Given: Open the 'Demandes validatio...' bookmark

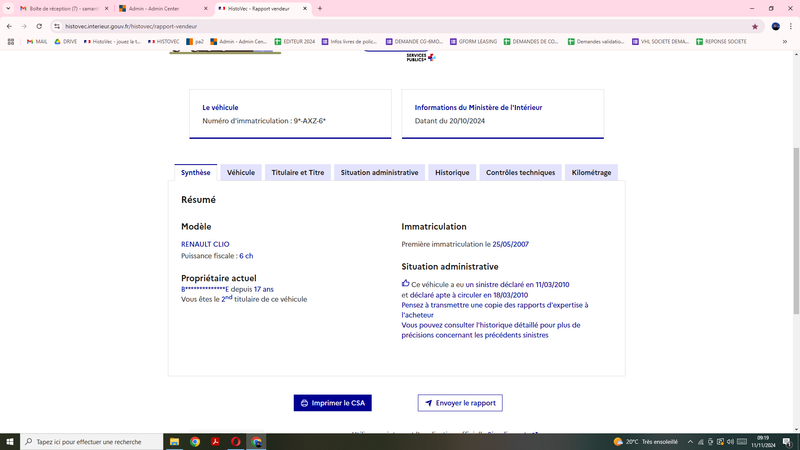Looking at the screenshot, I should (x=596, y=42).
